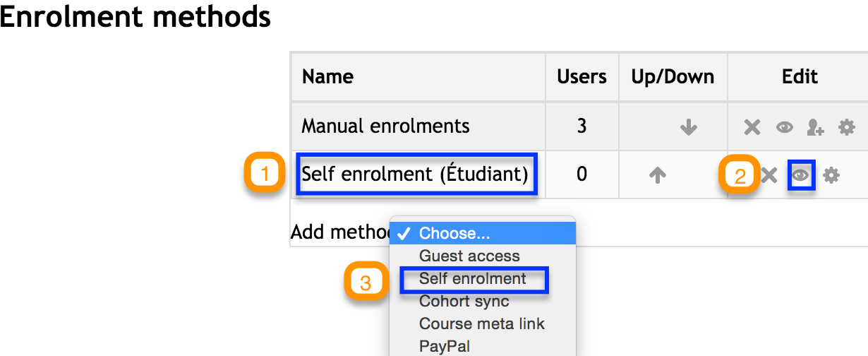The width and height of the screenshot is (868, 356).
Task: Open enrol users icon for Manual enrolments
Action: pos(815,127)
